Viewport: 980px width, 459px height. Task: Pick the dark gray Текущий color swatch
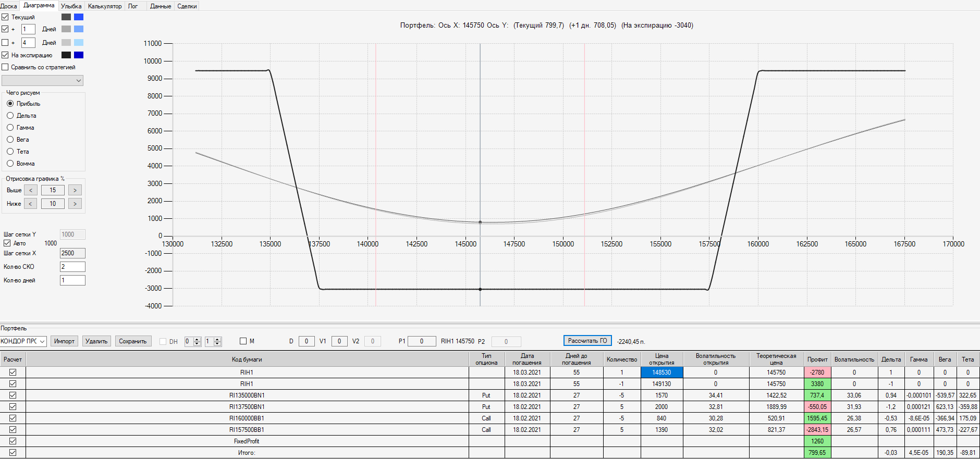coord(66,17)
